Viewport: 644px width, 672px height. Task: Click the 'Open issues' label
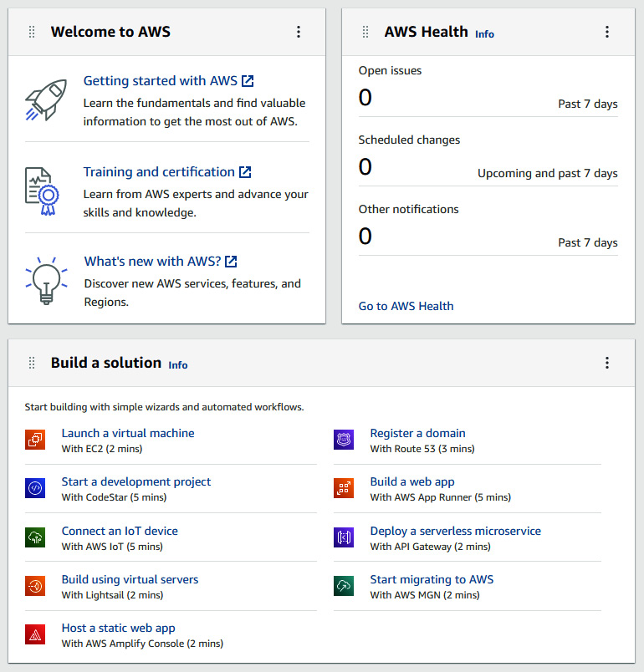pyautogui.click(x=391, y=70)
